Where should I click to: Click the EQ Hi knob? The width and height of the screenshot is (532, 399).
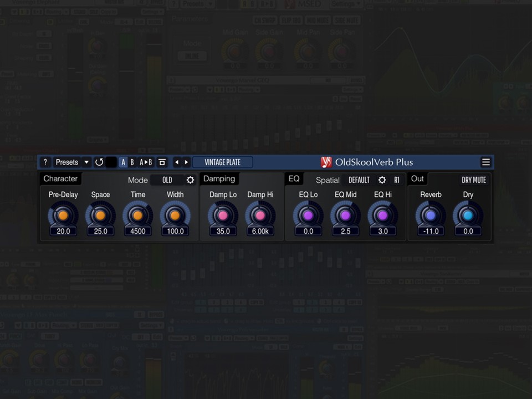pos(383,215)
